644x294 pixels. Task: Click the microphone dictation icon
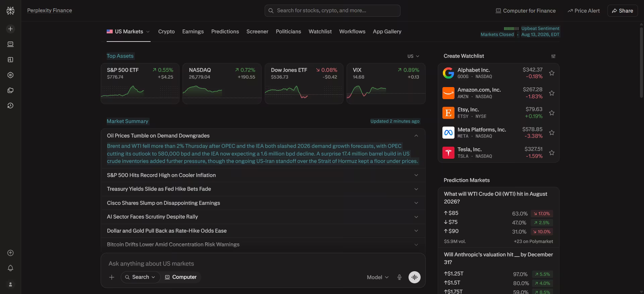pyautogui.click(x=399, y=277)
